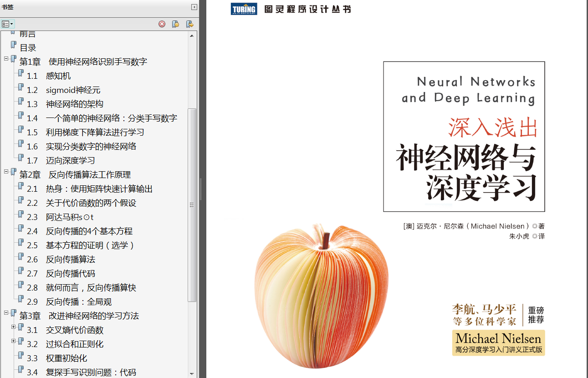Click the red delete bookmark icon
Image resolution: width=588 pixels, height=378 pixels.
(x=162, y=24)
